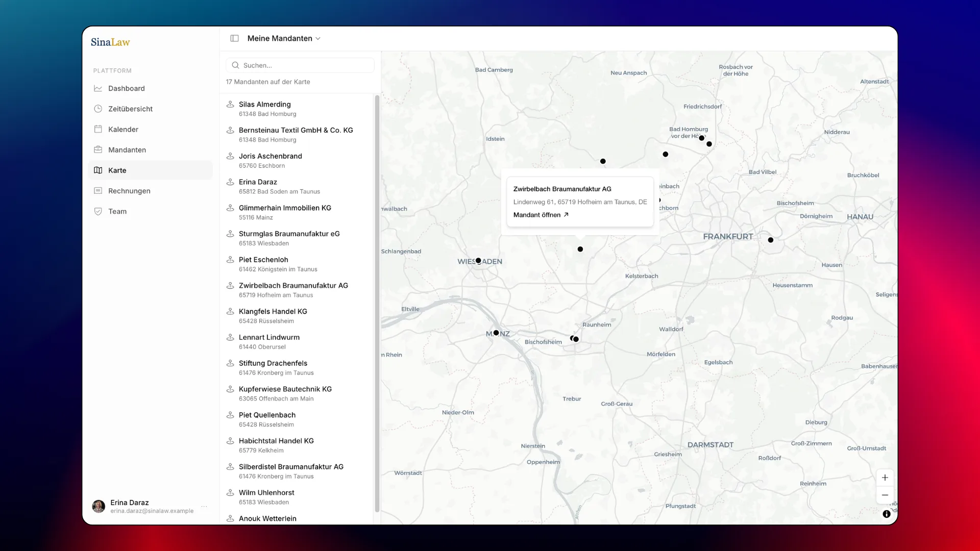Click the Dashboard chart icon
This screenshot has height=551, width=980.
[98, 88]
